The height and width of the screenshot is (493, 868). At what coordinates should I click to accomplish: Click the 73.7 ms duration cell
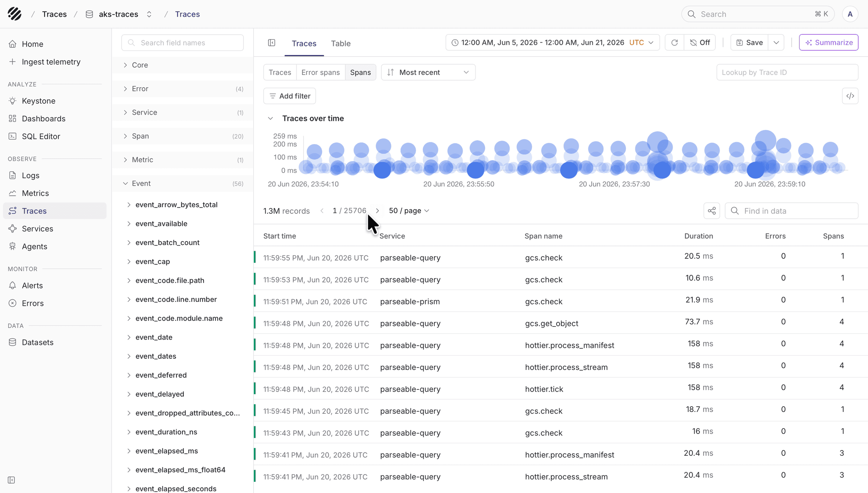699,322
